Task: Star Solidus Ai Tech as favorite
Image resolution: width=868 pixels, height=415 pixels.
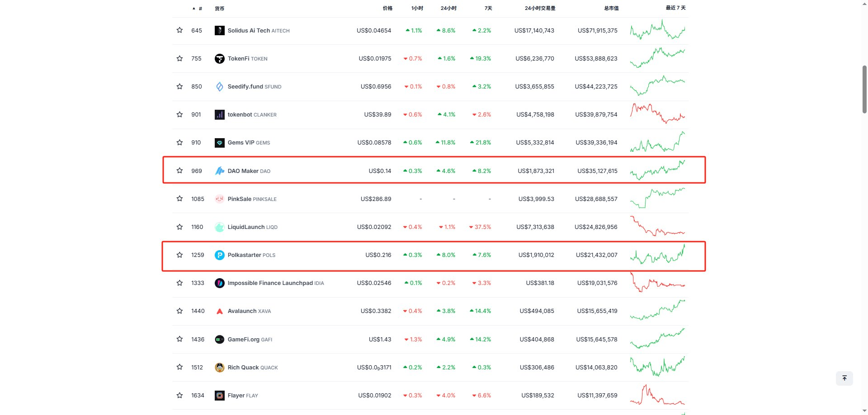Action: [x=179, y=30]
